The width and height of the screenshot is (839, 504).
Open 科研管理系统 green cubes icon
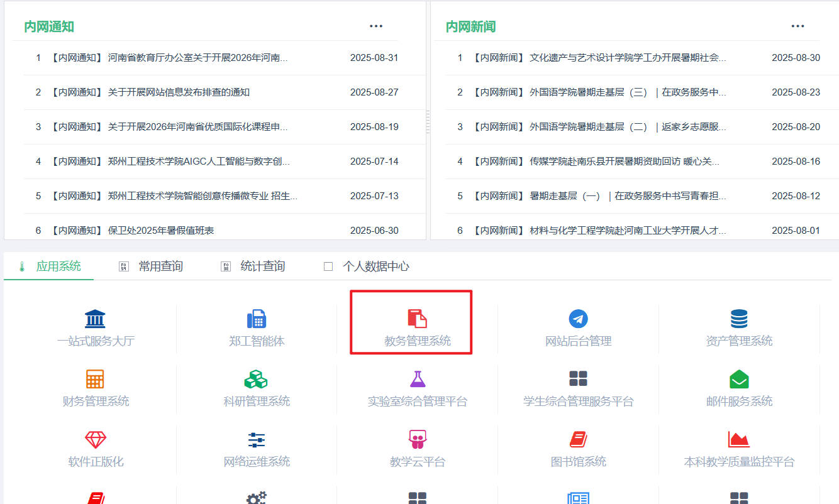(256, 379)
